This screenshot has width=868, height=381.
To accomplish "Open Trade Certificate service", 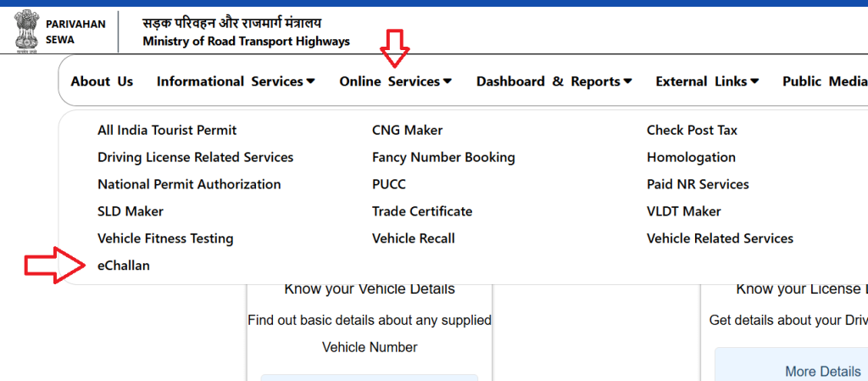I will [422, 211].
